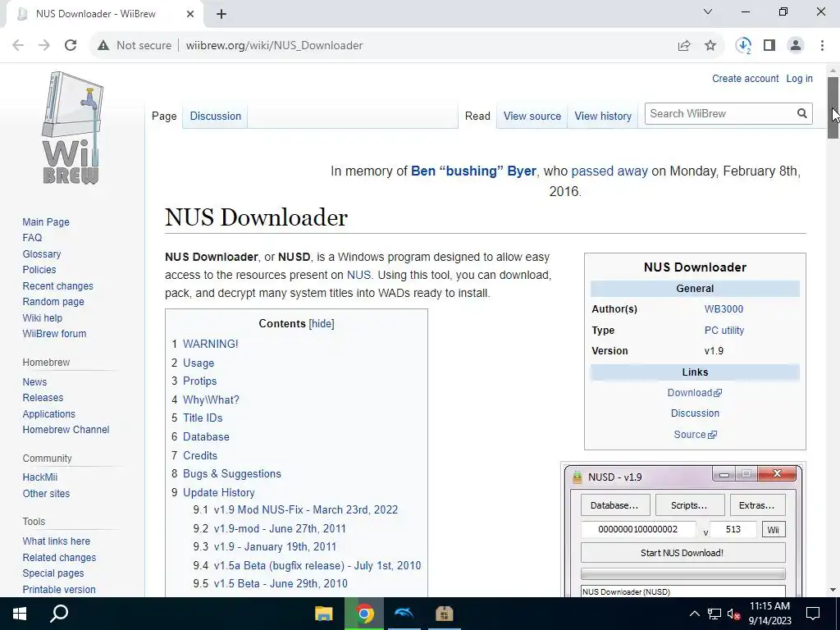Open the tab search chevron
The height and width of the screenshot is (630, 840).
point(708,11)
